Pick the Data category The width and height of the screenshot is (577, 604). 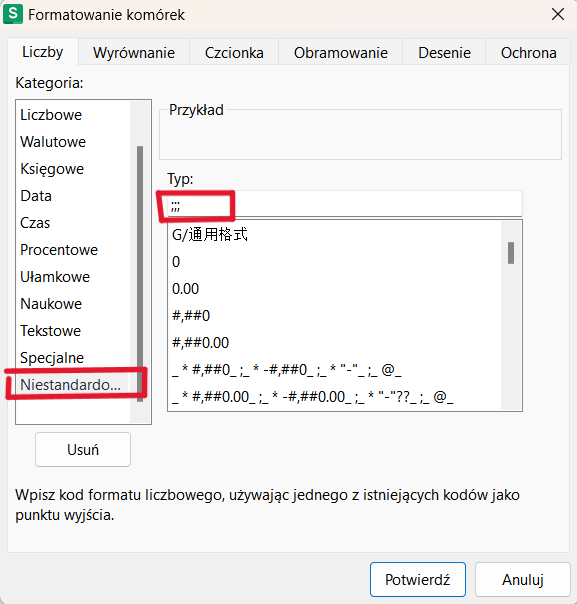click(x=73, y=196)
